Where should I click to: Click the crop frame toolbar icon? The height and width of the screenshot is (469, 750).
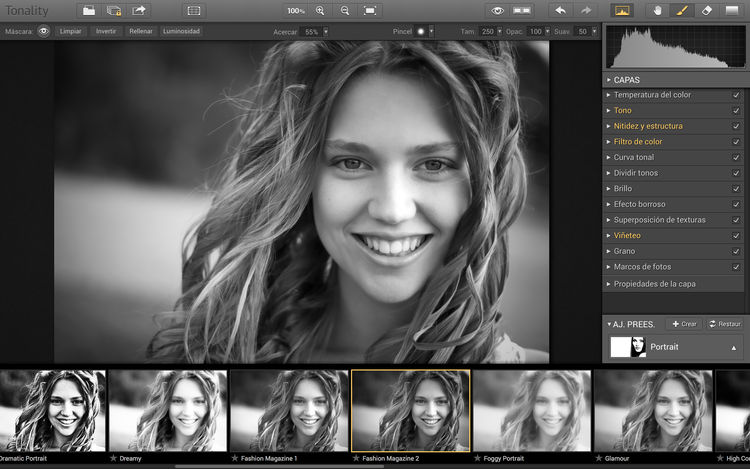(x=194, y=11)
